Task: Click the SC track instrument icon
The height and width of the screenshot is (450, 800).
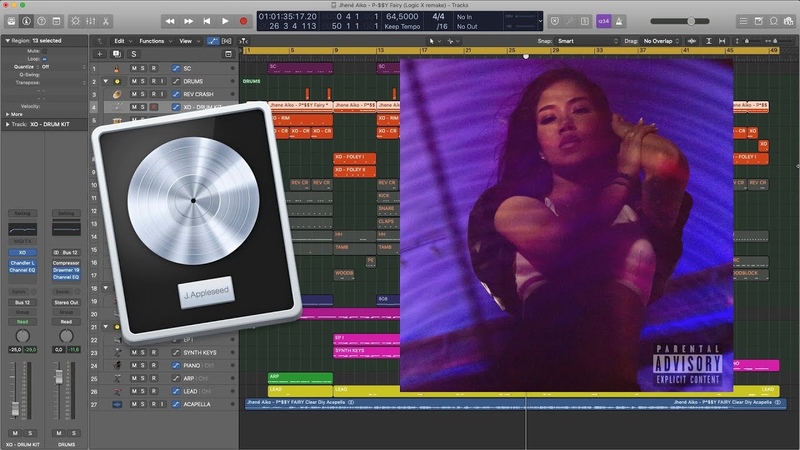Action: point(117,68)
